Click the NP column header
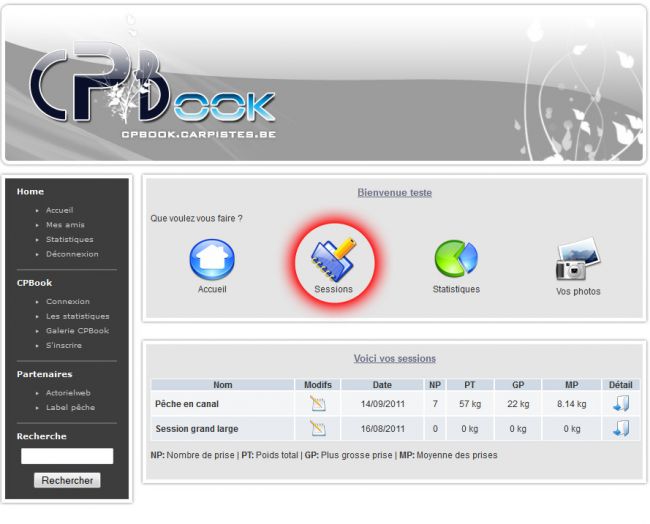Viewport: 650px width, 524px height. (435, 385)
